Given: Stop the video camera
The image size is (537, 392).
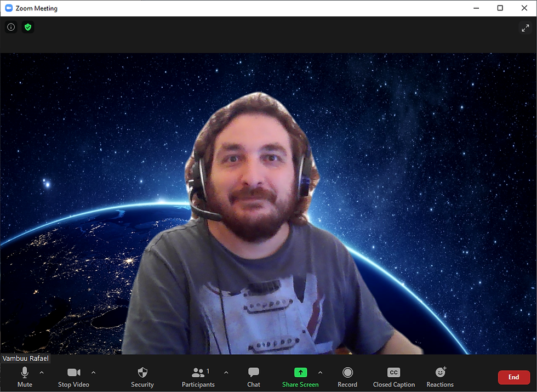Looking at the screenshot, I should 73,377.
